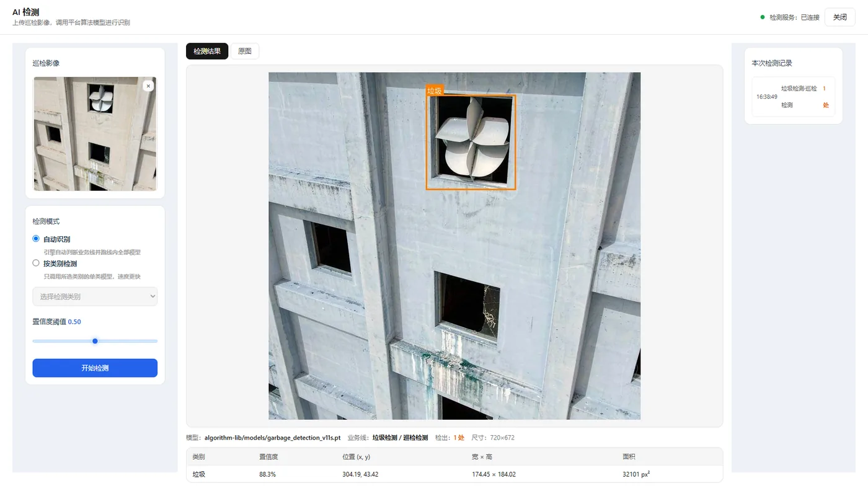Click the 宽 × 高 column header
This screenshot has width=868, height=491.
point(483,456)
